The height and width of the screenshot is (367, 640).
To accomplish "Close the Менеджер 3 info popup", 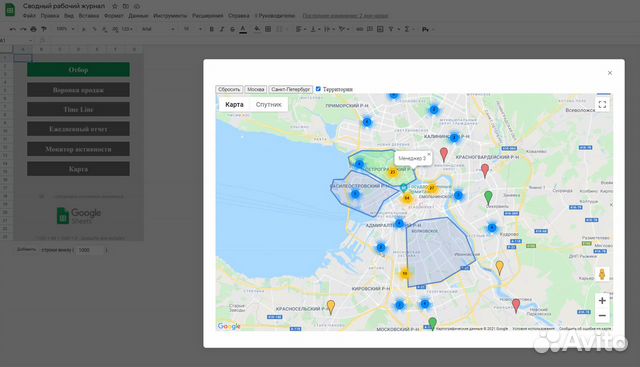I will coord(429,154).
